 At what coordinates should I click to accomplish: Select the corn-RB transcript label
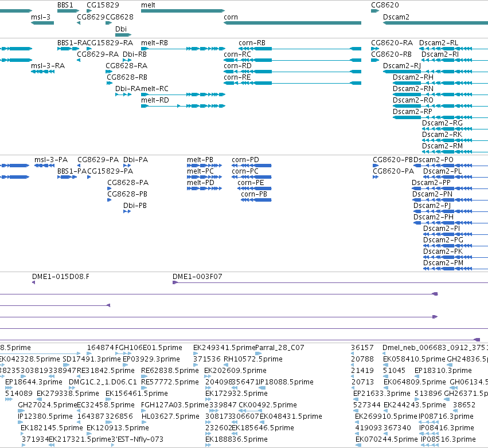tap(252, 43)
